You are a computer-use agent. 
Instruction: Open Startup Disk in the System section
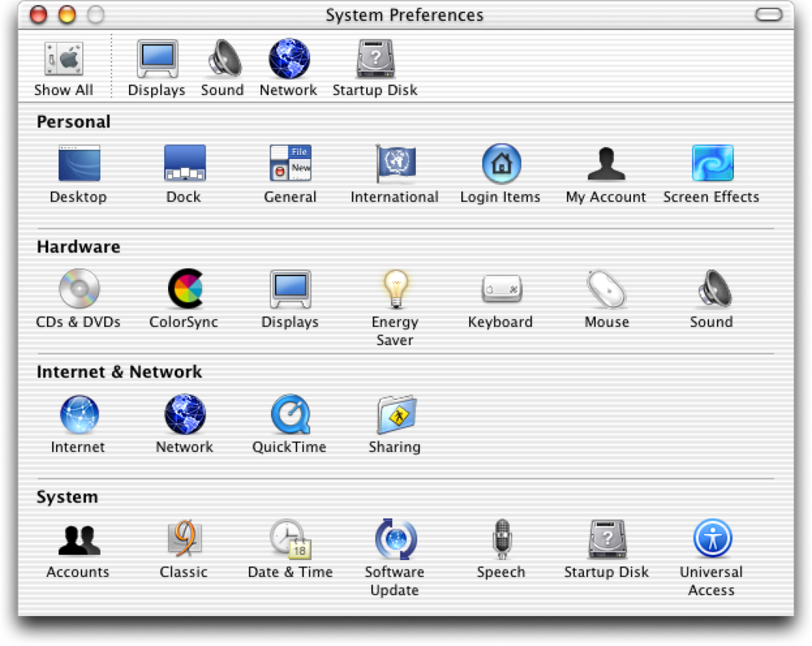click(x=607, y=540)
